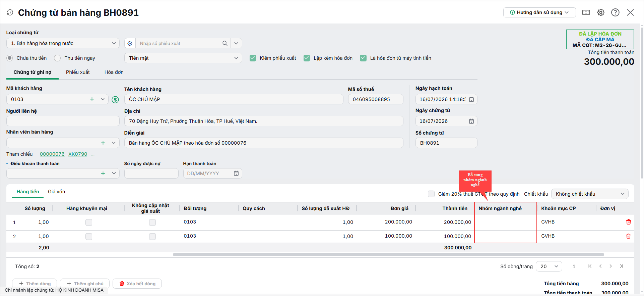644x296 pixels.
Task: Toggle Là hóa đơn từ máy tính tiền
Action: click(363, 58)
